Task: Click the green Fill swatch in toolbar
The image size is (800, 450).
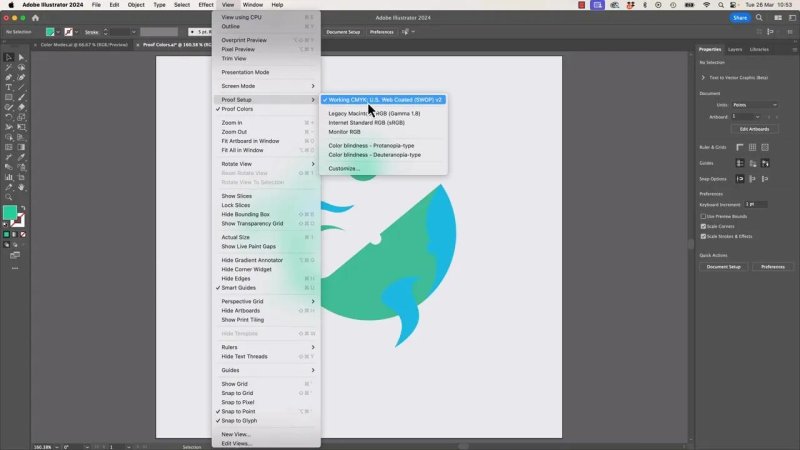Action: click(10, 212)
